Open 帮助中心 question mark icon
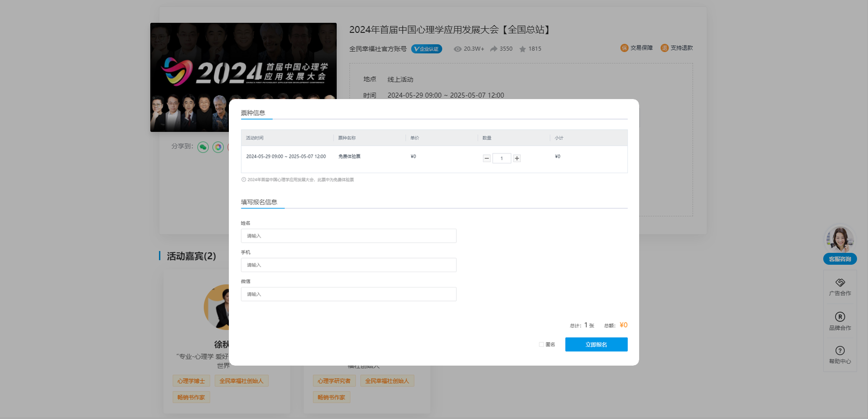Image resolution: width=868 pixels, height=419 pixels. 840,351
